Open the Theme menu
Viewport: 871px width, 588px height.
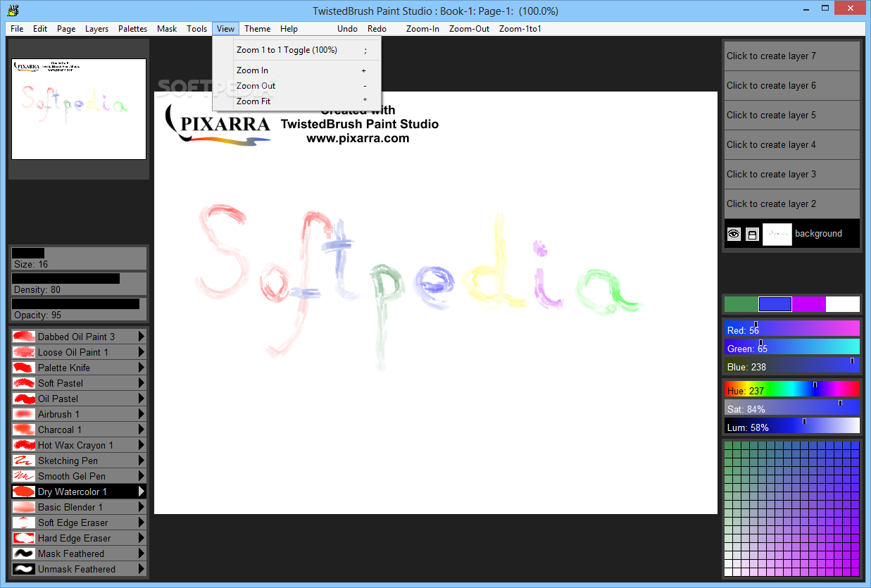257,29
